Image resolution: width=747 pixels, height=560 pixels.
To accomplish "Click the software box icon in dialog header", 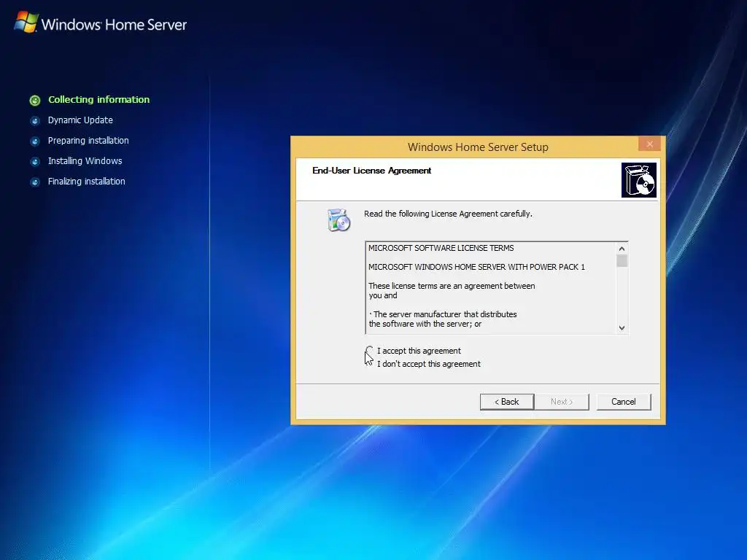I will (x=639, y=180).
